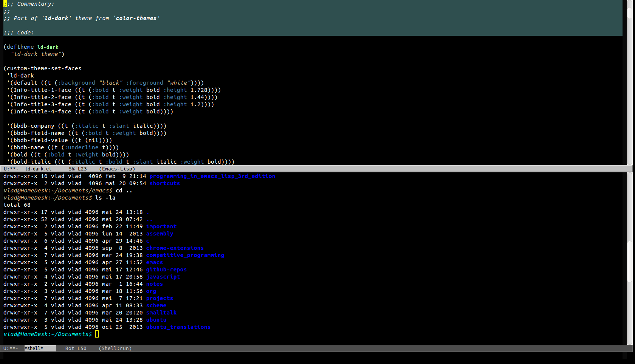Click the "ld-dark theme" docstring
Image resolution: width=635 pixels, height=364 pixels.
(x=36, y=54)
